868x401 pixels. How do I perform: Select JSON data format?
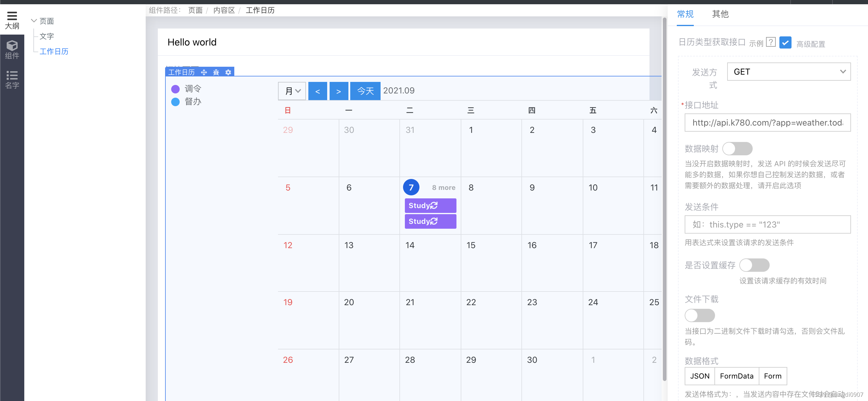[x=700, y=376]
